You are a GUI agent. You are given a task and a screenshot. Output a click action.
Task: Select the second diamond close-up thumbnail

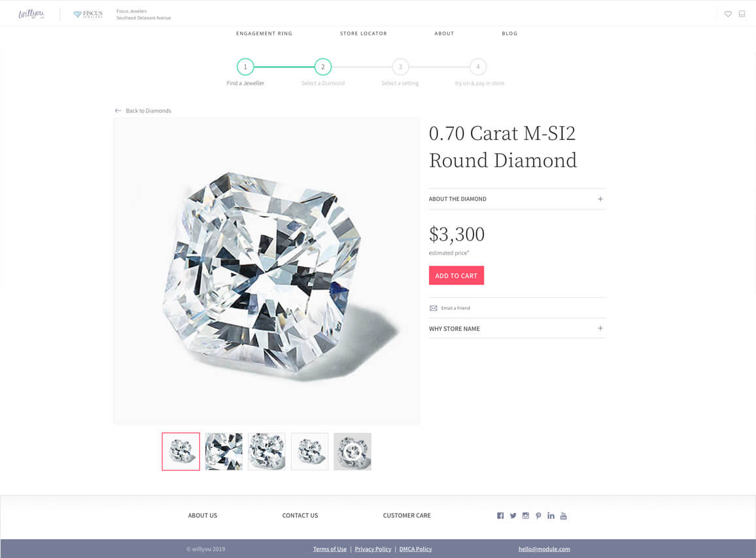[224, 451]
